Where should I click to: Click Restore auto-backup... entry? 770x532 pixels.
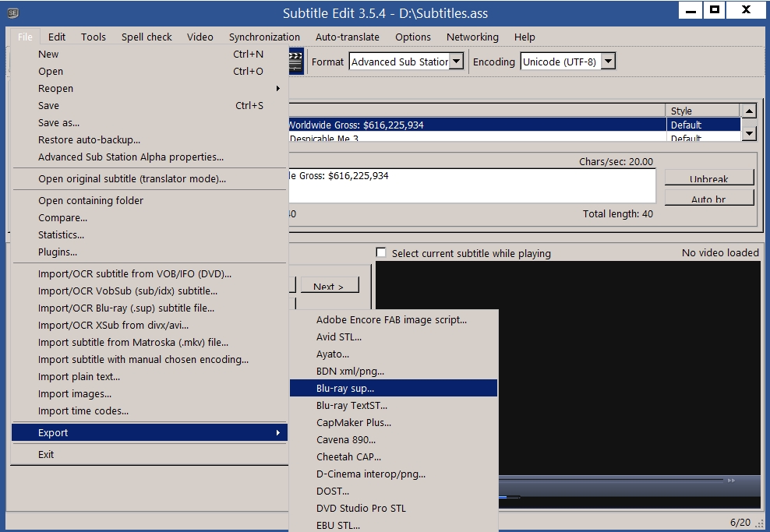(150, 140)
